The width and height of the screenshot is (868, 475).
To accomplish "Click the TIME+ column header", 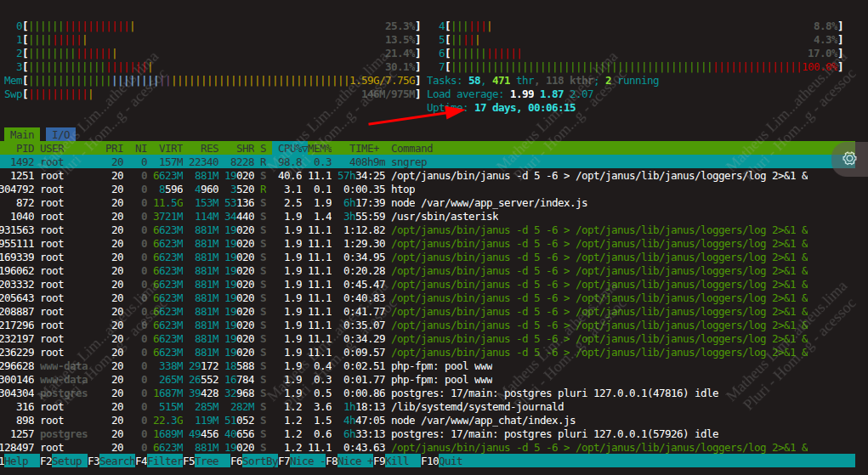I will (x=365, y=148).
